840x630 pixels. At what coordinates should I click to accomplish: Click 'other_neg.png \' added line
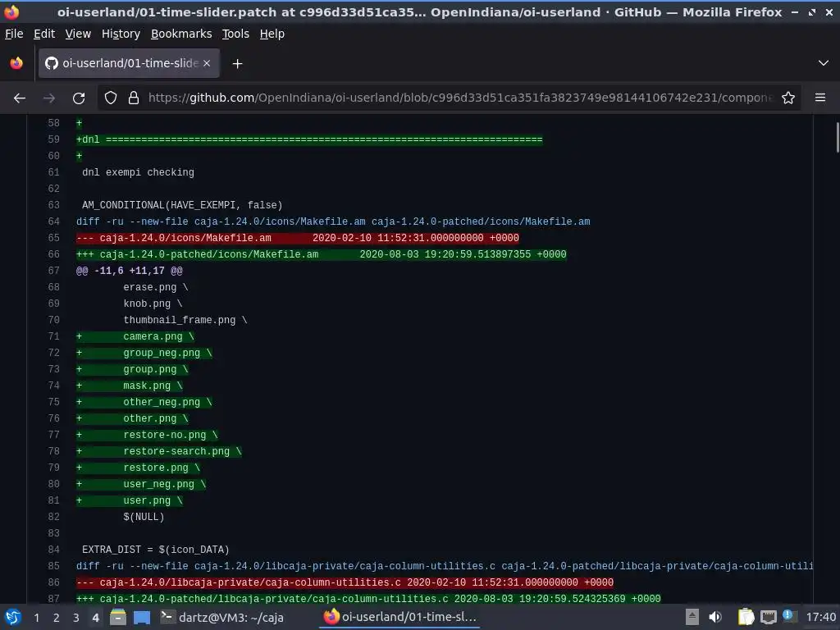144,402
